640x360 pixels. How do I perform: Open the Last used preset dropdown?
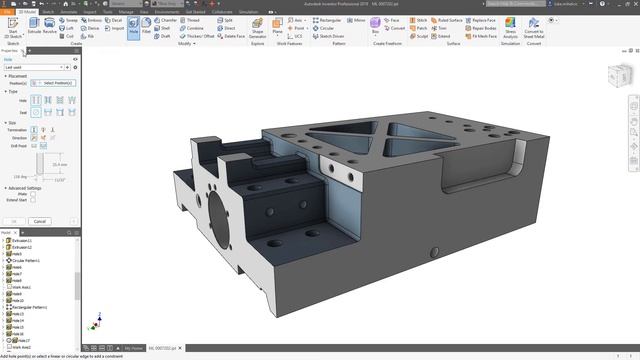[x=34, y=67]
